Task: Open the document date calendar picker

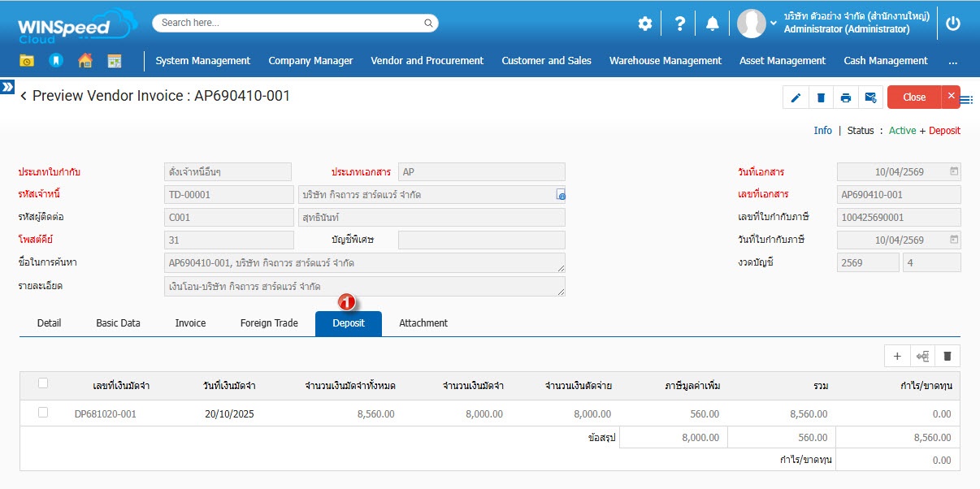Action: [x=954, y=171]
